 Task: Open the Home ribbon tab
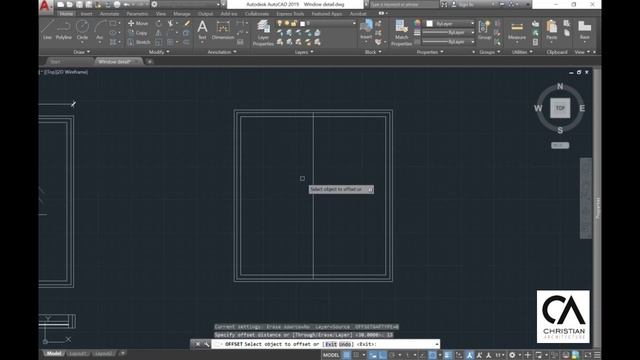coord(66,14)
